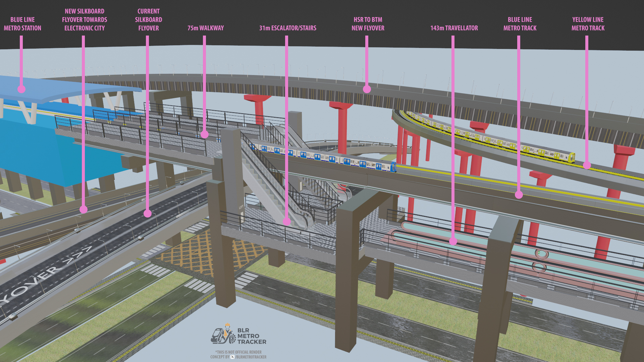Click the BLR Metro Tracker logo icon
Image resolution: width=644 pixels, height=362 pixels.
pyautogui.click(x=223, y=334)
